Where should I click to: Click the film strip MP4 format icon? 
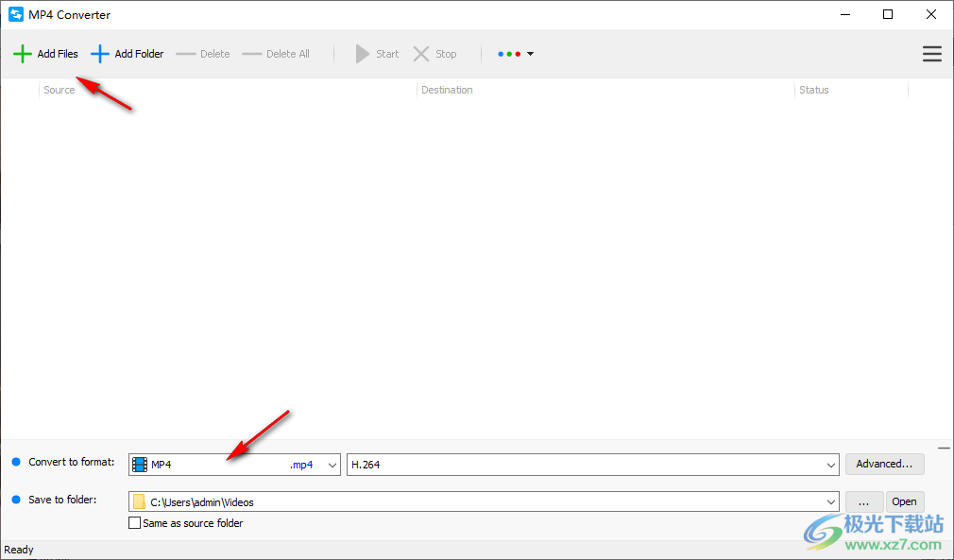pyautogui.click(x=140, y=465)
